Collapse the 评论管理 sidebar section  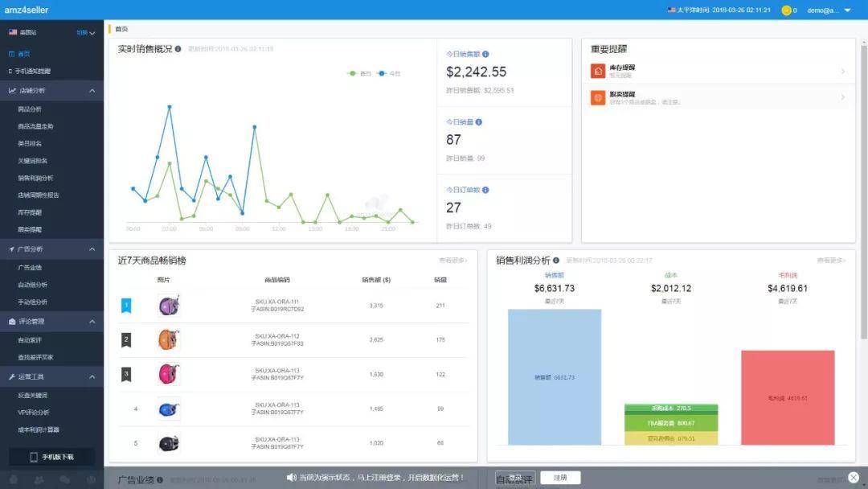point(92,322)
